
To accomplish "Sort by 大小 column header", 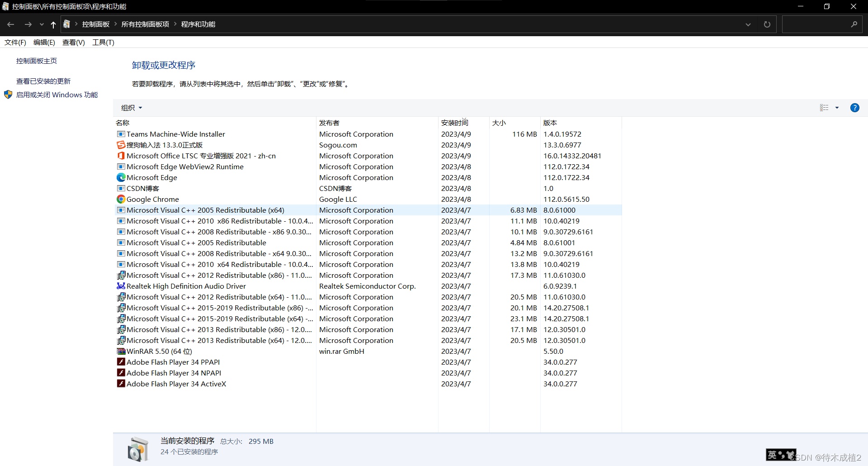I will (515, 123).
